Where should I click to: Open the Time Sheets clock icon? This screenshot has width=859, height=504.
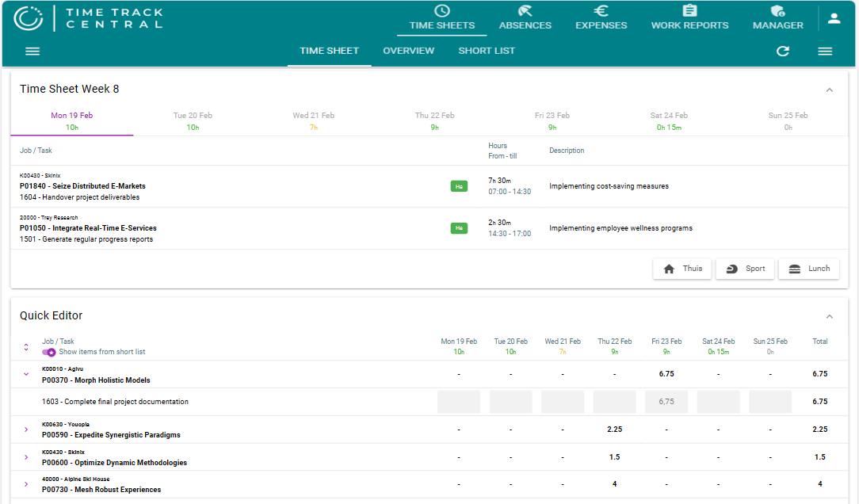[x=442, y=11]
